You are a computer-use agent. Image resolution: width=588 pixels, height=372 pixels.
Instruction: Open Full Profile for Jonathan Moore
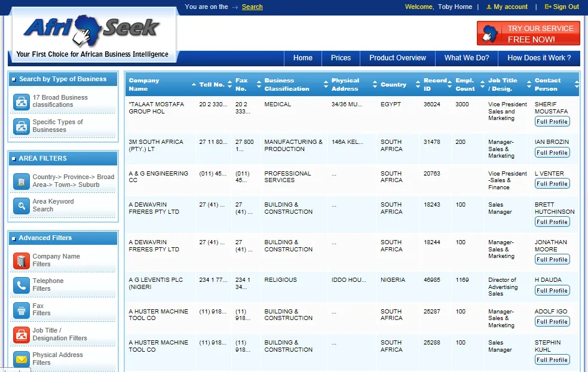click(x=552, y=259)
